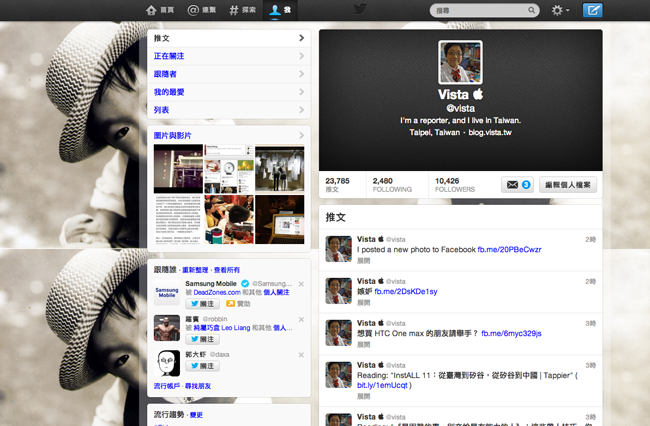
Task: View the 10,426 FOLLOWERS count
Action: pyautogui.click(x=455, y=185)
